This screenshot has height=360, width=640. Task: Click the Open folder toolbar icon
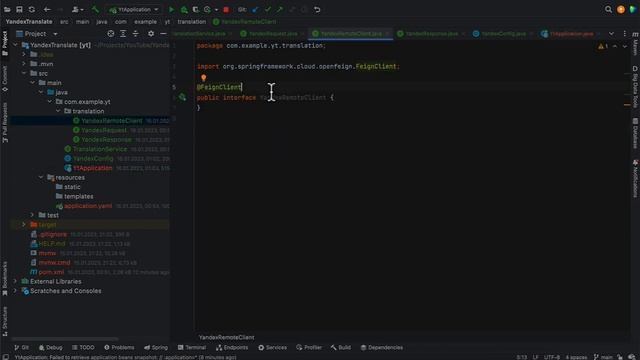tap(7, 9)
